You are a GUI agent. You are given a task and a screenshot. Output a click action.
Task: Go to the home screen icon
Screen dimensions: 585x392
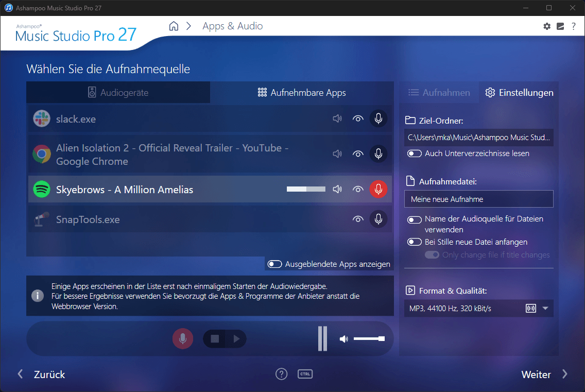(174, 26)
